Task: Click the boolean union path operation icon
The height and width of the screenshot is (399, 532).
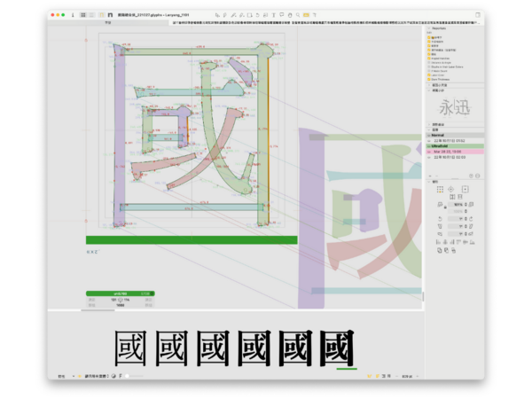Action: (441, 251)
